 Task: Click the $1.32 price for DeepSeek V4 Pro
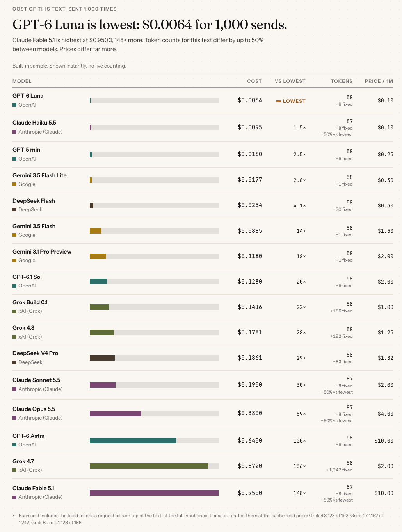386,358
